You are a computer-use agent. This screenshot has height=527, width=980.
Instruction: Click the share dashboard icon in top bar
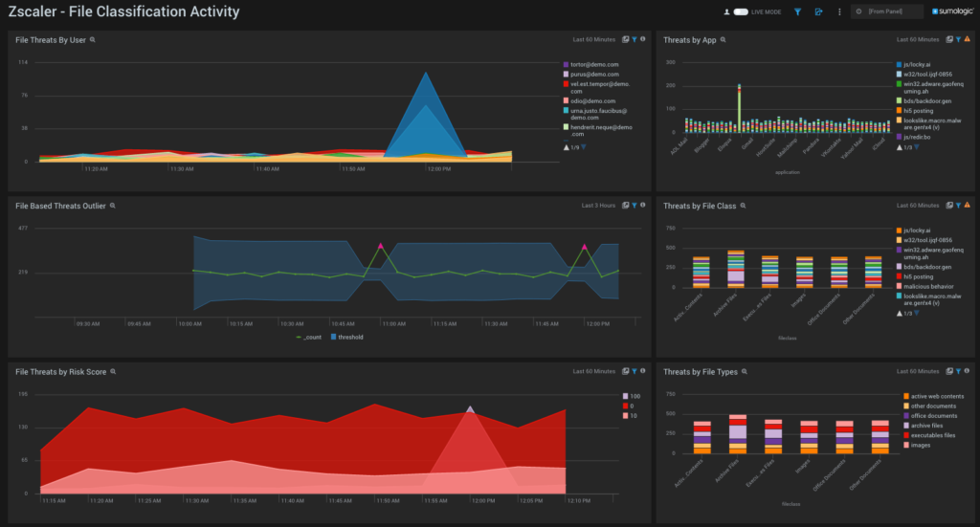819,11
